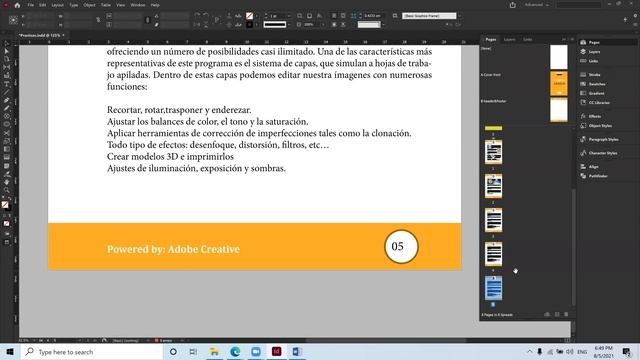Show hidden icons in system tray
The image size is (640, 360).
tap(529, 351)
